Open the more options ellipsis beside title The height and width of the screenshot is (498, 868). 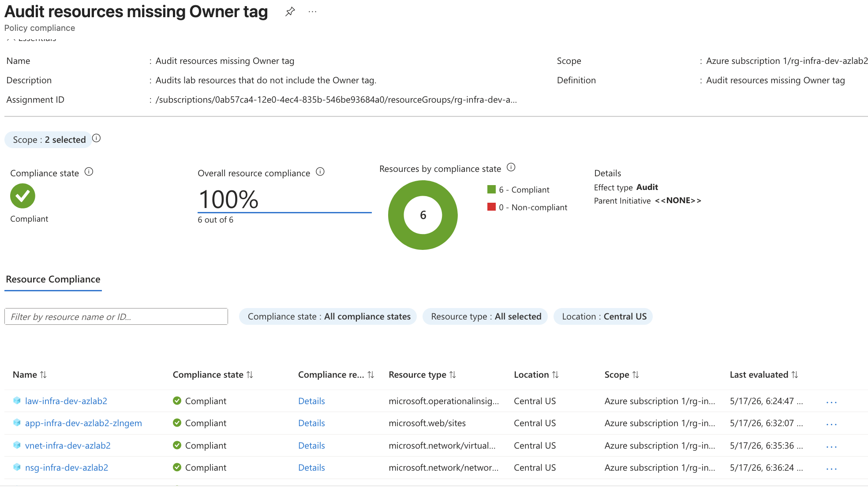click(x=312, y=12)
